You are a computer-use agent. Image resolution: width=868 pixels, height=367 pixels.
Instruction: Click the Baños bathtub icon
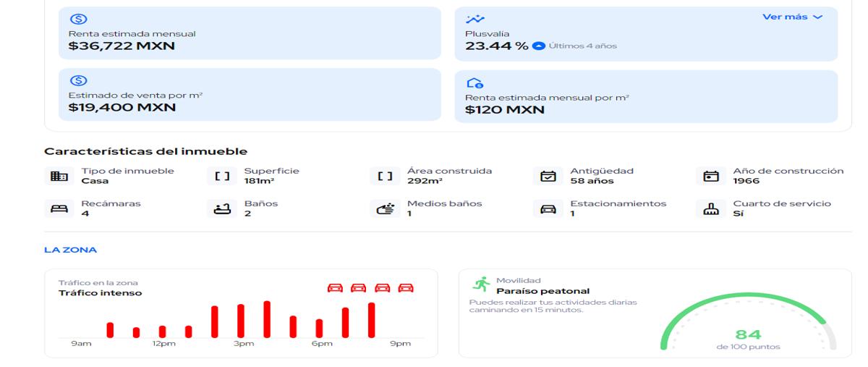pos(222,208)
